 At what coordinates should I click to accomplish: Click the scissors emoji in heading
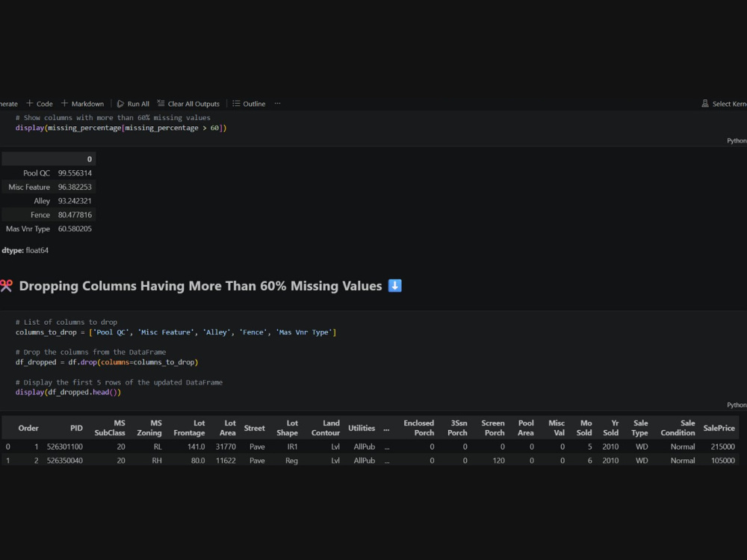(7, 286)
